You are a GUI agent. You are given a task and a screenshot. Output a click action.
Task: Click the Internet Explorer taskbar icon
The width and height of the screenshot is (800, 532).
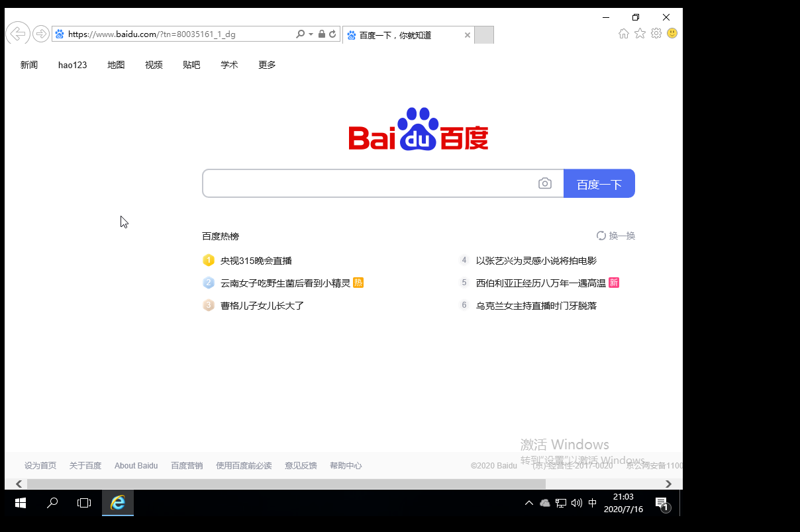click(x=118, y=503)
